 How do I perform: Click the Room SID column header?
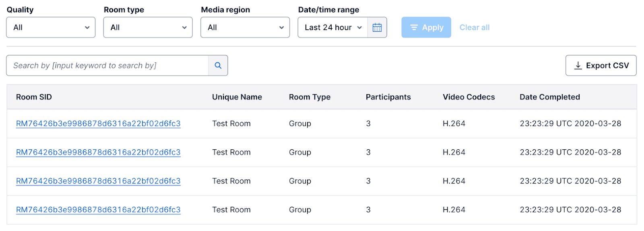tap(34, 97)
